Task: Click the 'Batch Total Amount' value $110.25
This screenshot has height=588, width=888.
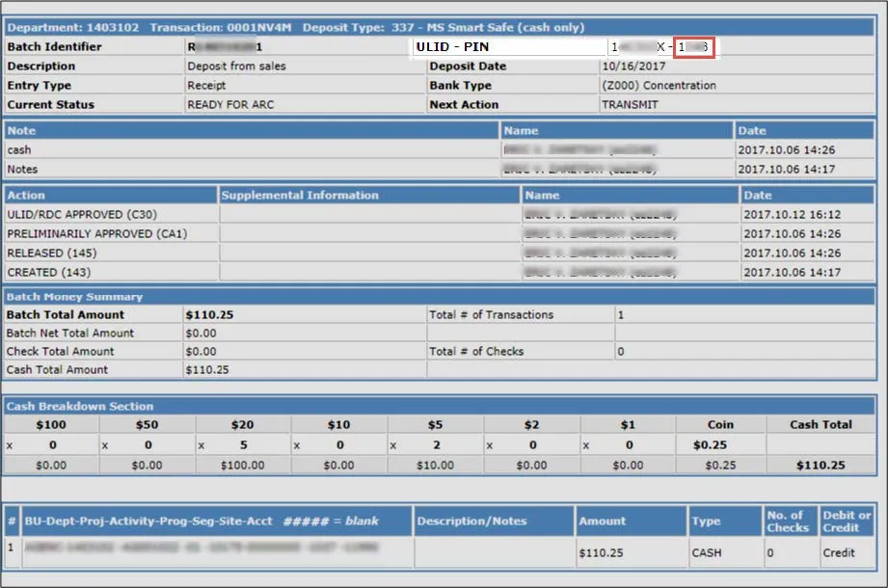Action: click(x=209, y=314)
